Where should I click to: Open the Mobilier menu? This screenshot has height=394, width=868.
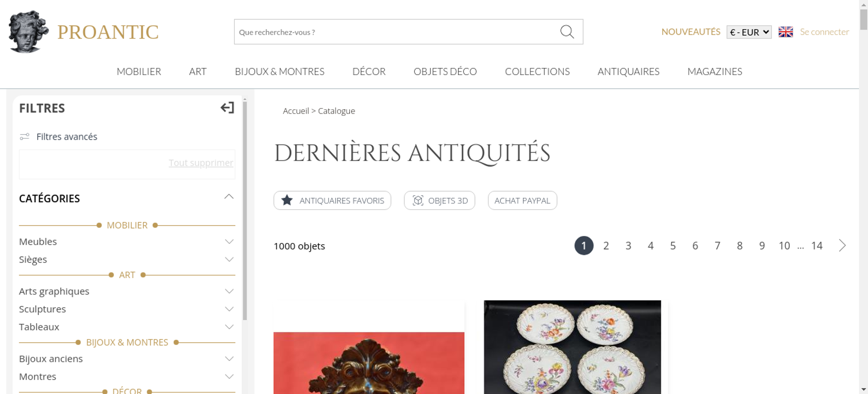pyautogui.click(x=139, y=72)
